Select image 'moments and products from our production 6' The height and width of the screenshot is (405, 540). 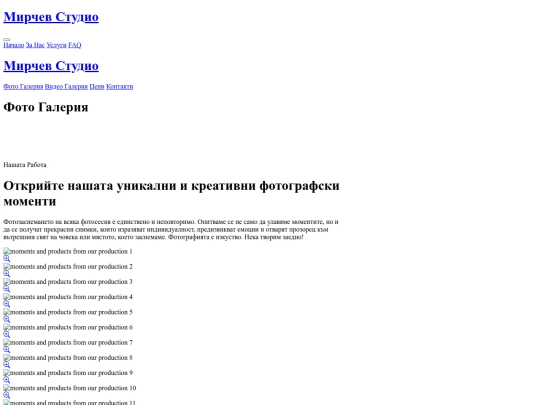click(68, 327)
